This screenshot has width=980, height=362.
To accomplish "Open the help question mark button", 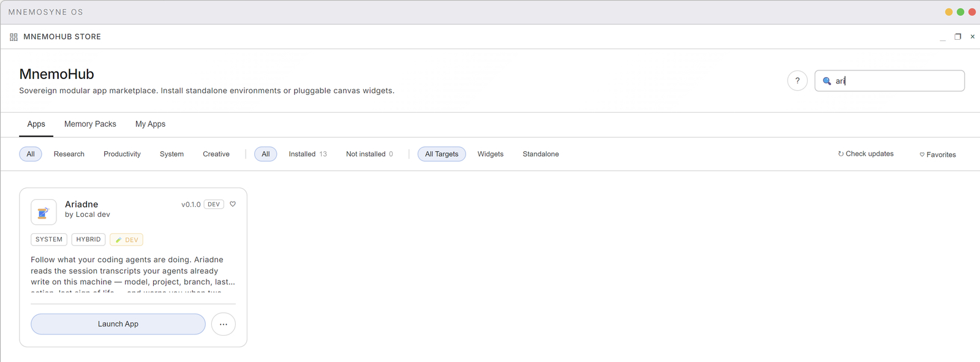I will (x=797, y=80).
